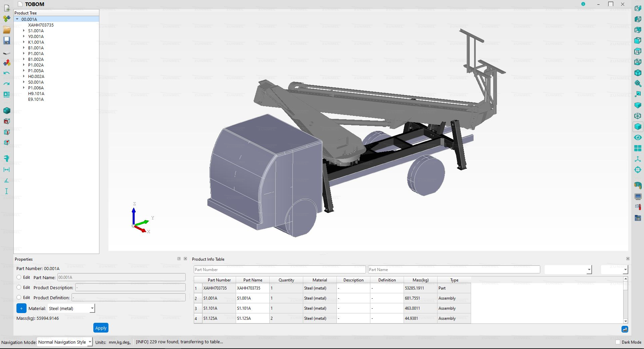Click the Mass(kg) column header
Screen dimensions: 644x349
(420, 280)
